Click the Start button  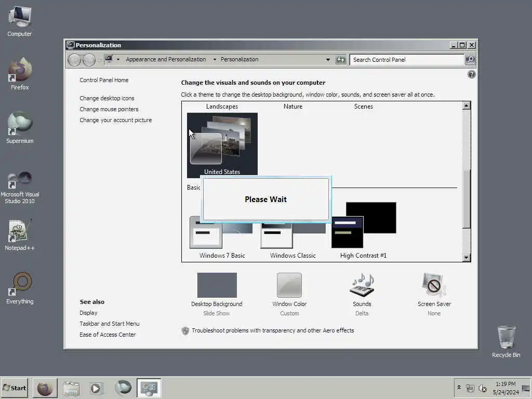click(14, 388)
